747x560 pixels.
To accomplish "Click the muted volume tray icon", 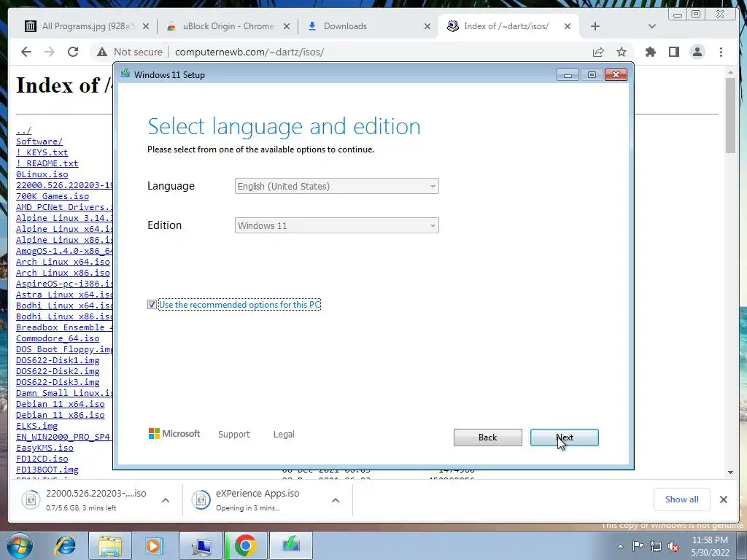I will click(x=673, y=546).
